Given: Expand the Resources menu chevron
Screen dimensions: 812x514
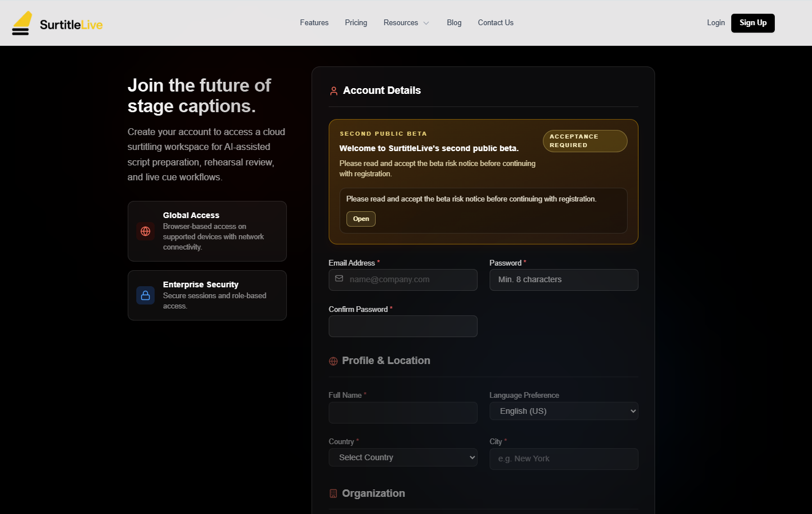Looking at the screenshot, I should pyautogui.click(x=426, y=23).
